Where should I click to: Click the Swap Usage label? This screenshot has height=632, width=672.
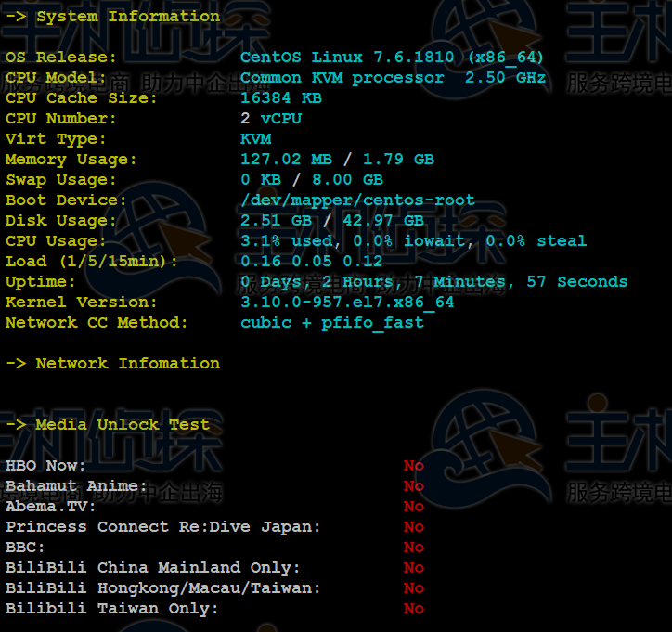click(x=61, y=179)
